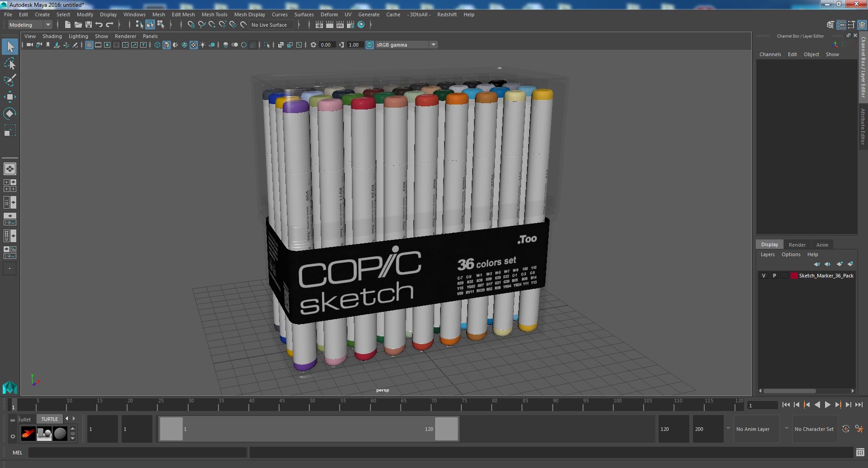Create a new scene from the status line
This screenshot has width=868, height=468.
[x=68, y=25]
